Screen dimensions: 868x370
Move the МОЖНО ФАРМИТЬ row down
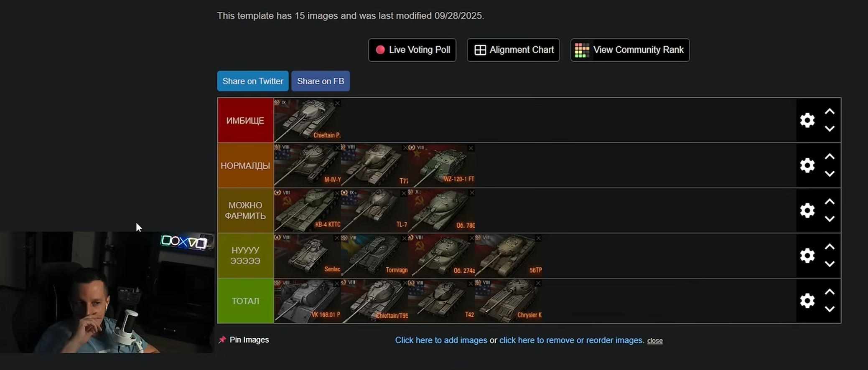(x=830, y=219)
